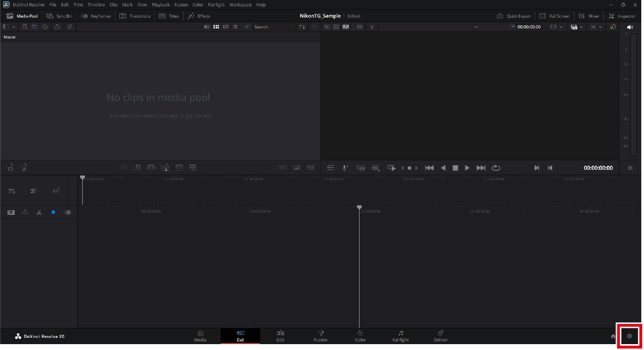Click the Quick Export button
This screenshot has width=644, height=350.
[x=514, y=16]
